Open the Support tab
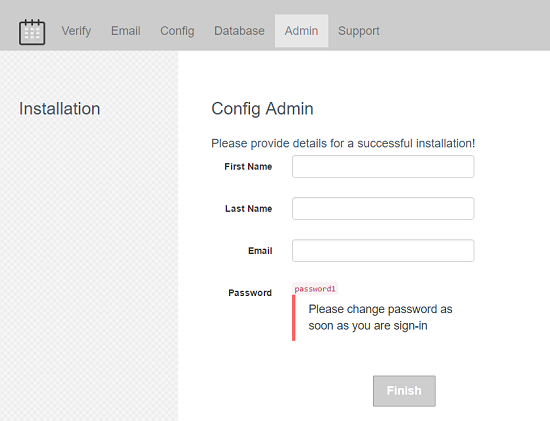550x421 pixels. (x=358, y=31)
